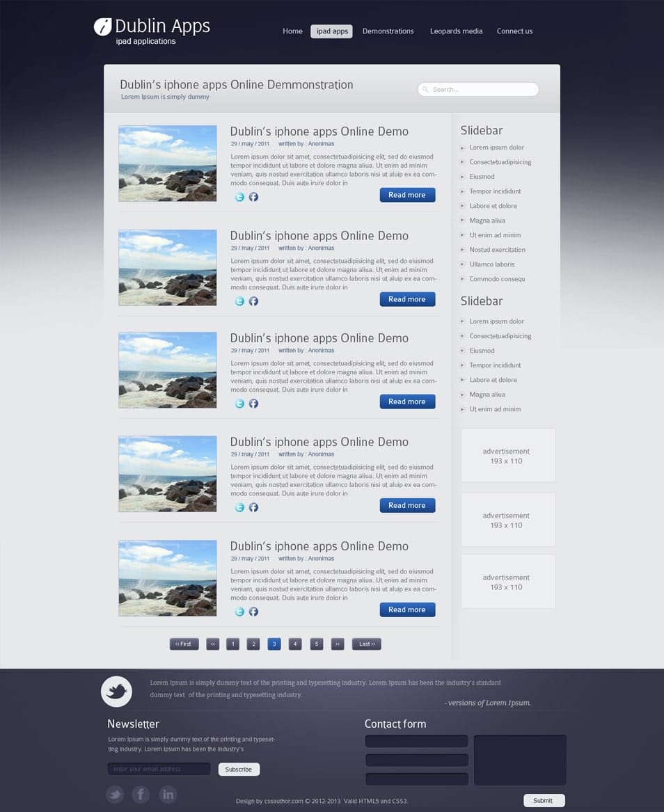Open the 'Anonimas' author link on the first post

(x=320, y=143)
